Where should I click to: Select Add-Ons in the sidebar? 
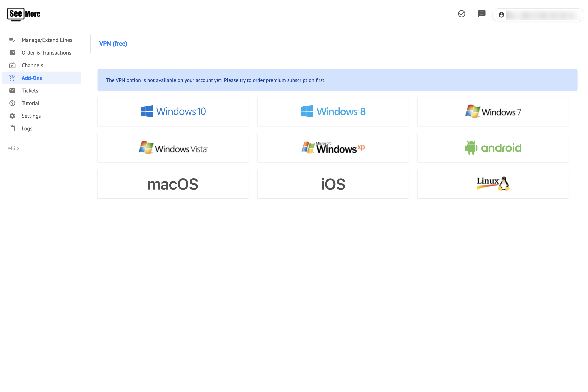point(32,78)
